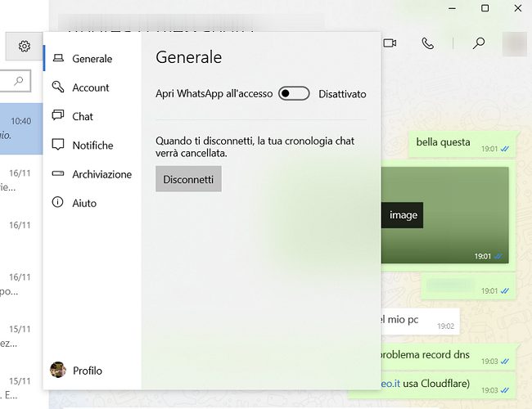Select the Generale settings tab
The height and width of the screenshot is (409, 532).
pyautogui.click(x=92, y=59)
